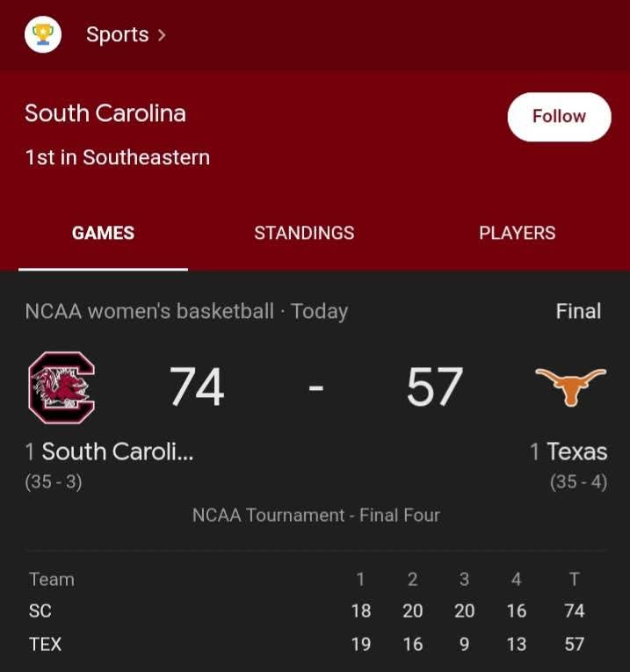Click the South Carolina score 74

pyautogui.click(x=197, y=387)
